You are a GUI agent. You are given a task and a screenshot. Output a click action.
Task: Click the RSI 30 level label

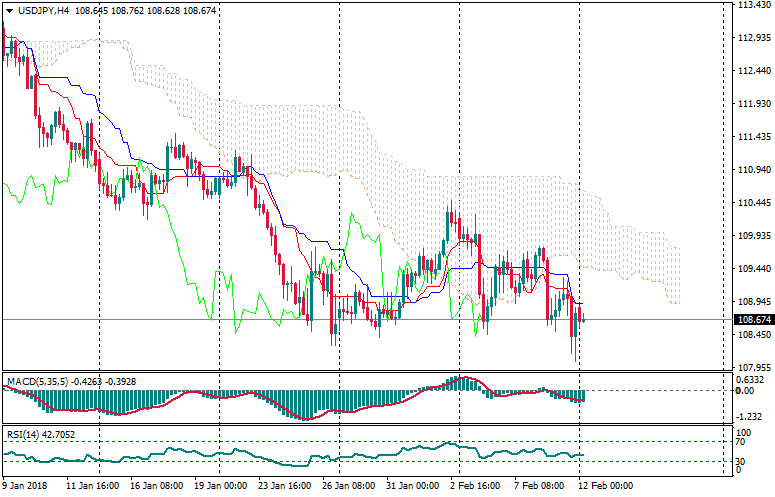click(741, 461)
